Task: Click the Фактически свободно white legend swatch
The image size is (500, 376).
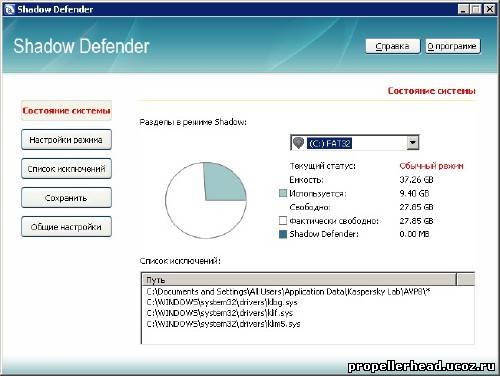Action: tap(283, 220)
